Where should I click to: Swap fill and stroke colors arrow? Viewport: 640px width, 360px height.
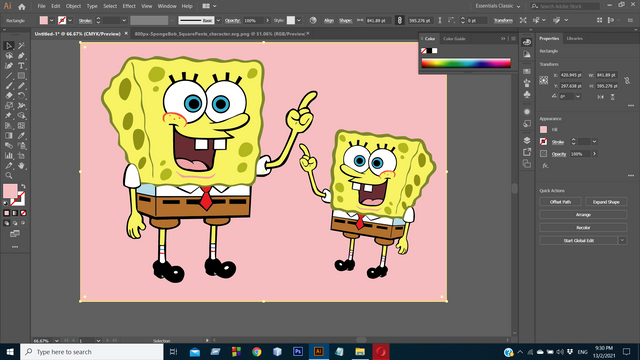[23, 186]
